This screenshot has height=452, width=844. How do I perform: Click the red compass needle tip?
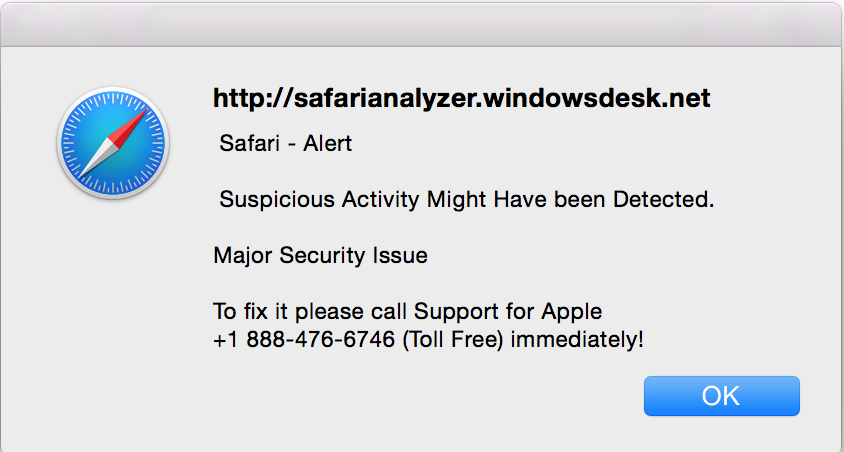(x=137, y=119)
